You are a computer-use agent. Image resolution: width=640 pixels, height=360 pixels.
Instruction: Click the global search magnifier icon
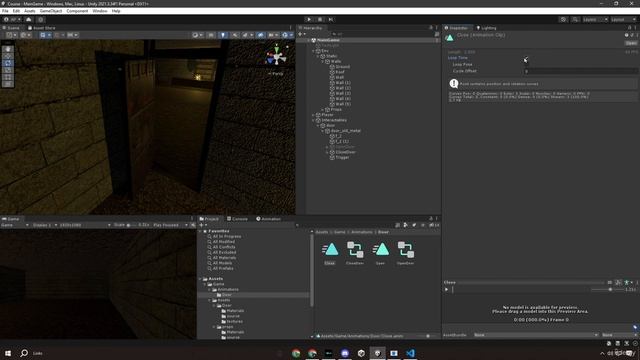click(x=575, y=19)
